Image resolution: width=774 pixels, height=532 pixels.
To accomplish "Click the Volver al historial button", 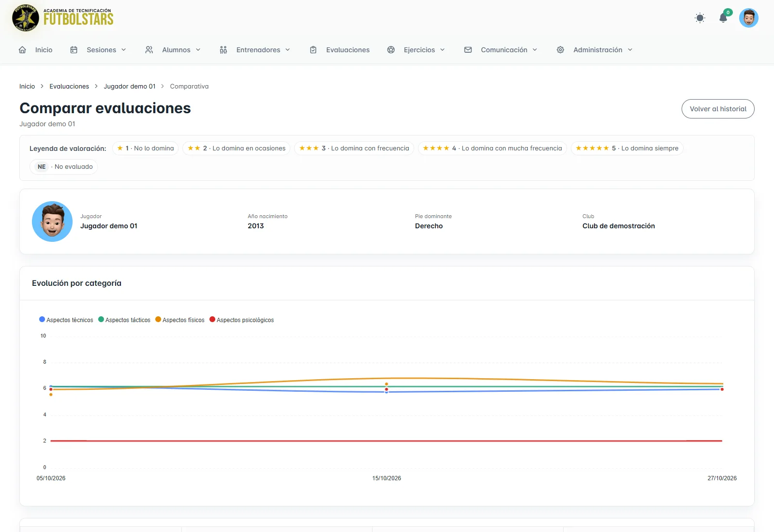I will [718, 109].
